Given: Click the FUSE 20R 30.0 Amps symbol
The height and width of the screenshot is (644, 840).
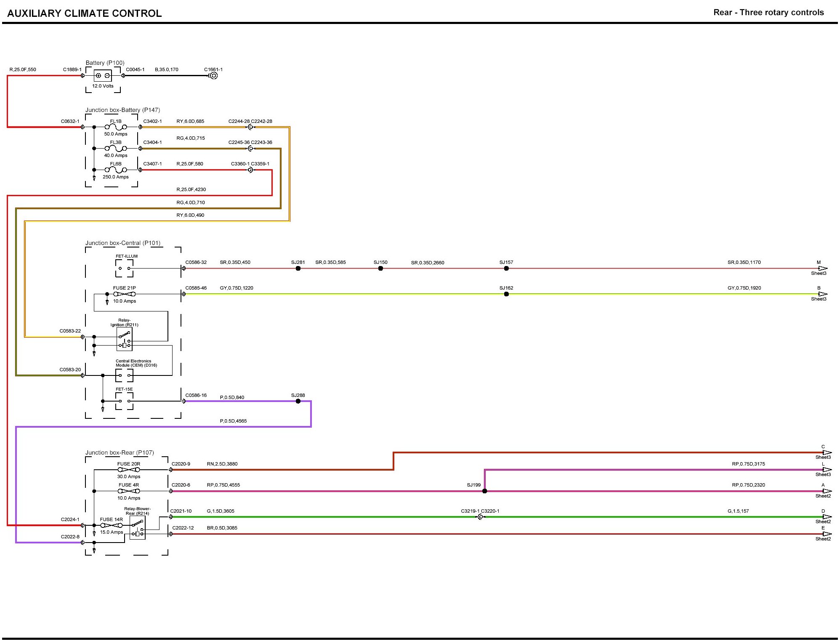Looking at the screenshot, I should pos(129,470).
